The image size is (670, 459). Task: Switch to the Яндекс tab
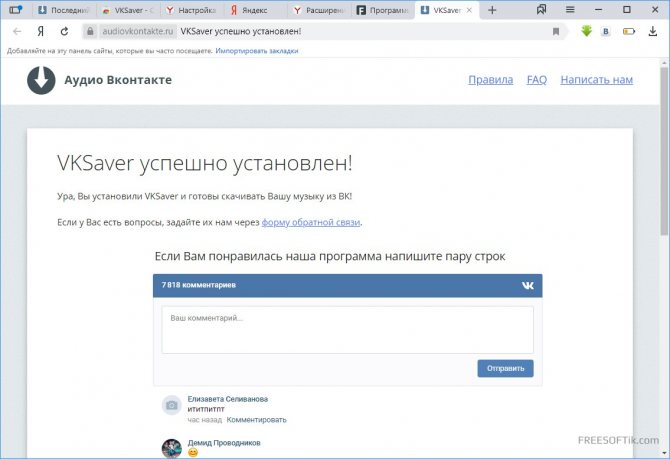click(255, 10)
